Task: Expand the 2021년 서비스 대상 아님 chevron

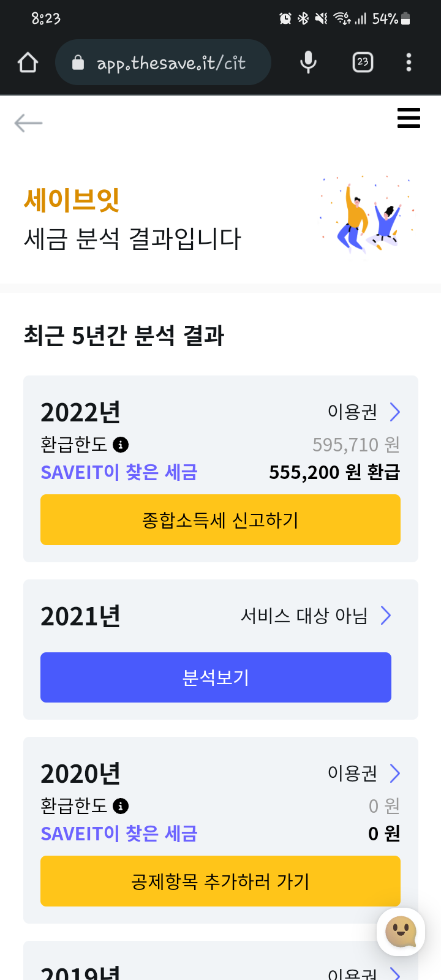Action: click(386, 616)
